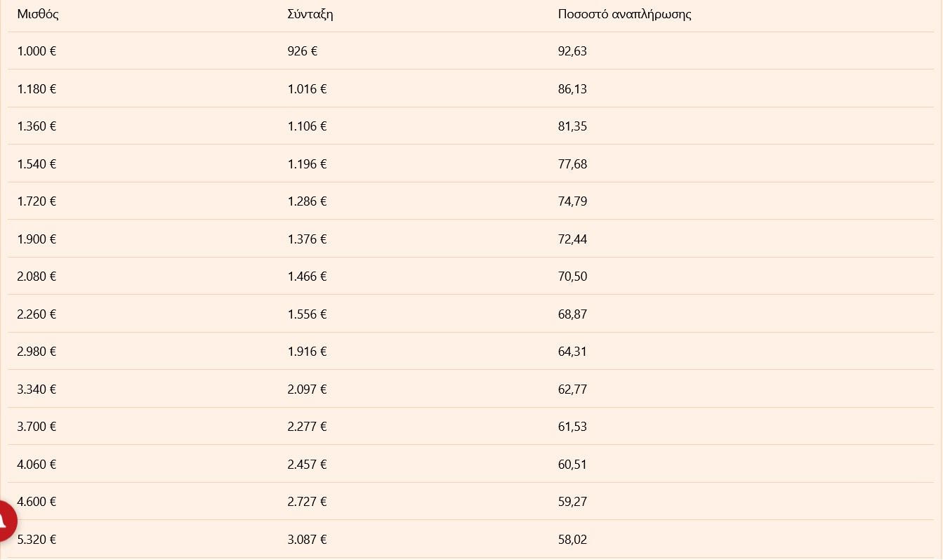Viewport: 943px width, 560px height.
Task: Select the 3.087 € pension cell
Action: click(x=307, y=540)
